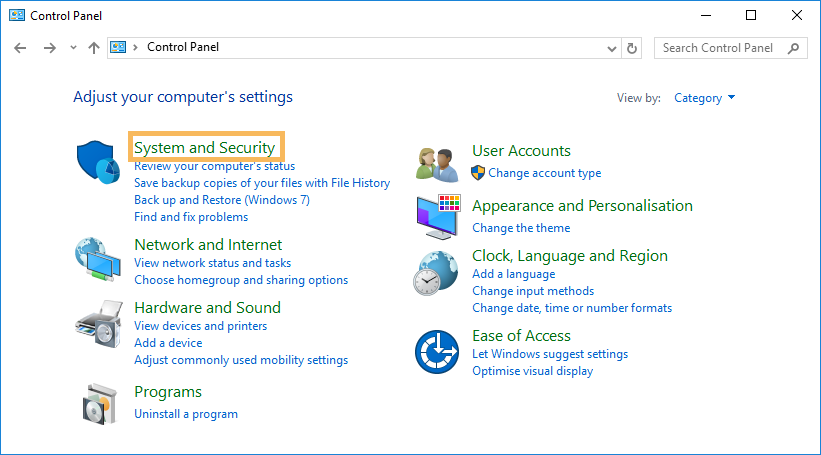The width and height of the screenshot is (821, 455).
Task: Click the System and Security shield icon
Action: pos(98,164)
